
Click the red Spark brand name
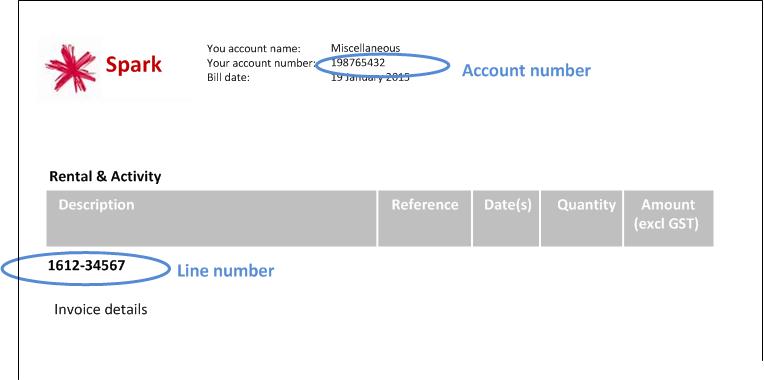coord(134,64)
